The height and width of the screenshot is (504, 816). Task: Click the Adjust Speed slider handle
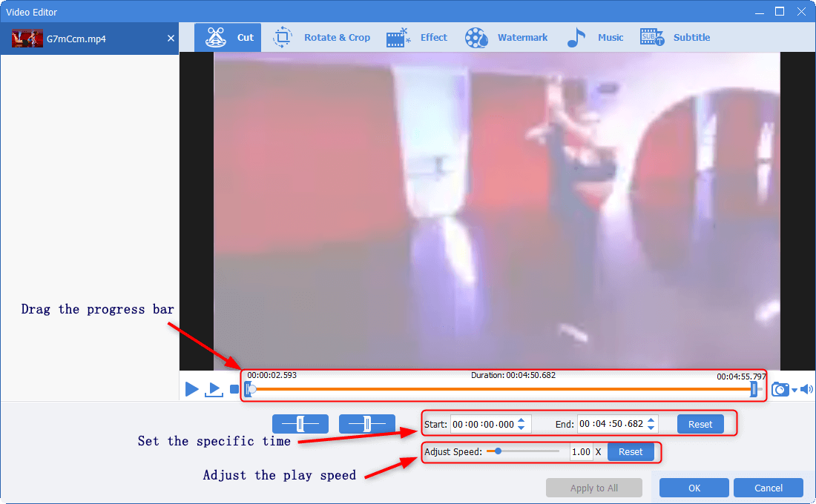(498, 451)
